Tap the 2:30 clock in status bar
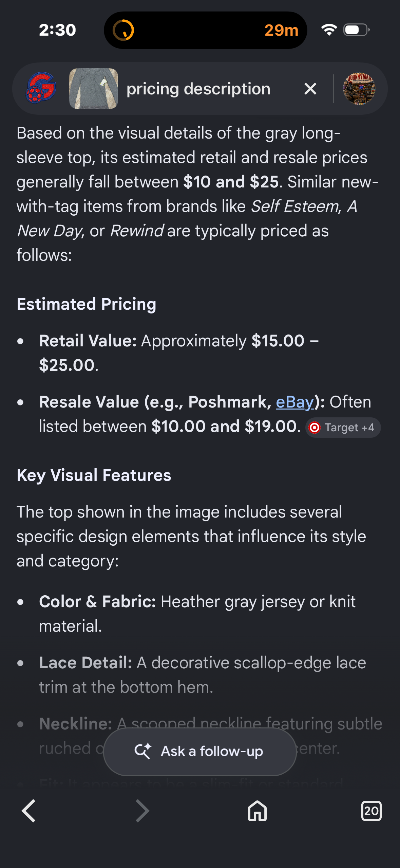 57,30
